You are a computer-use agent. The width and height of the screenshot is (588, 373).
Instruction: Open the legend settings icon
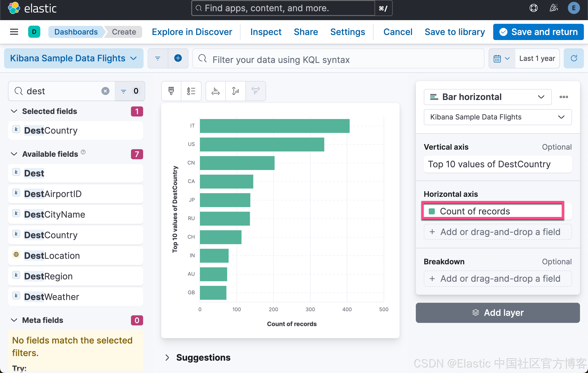(x=191, y=91)
